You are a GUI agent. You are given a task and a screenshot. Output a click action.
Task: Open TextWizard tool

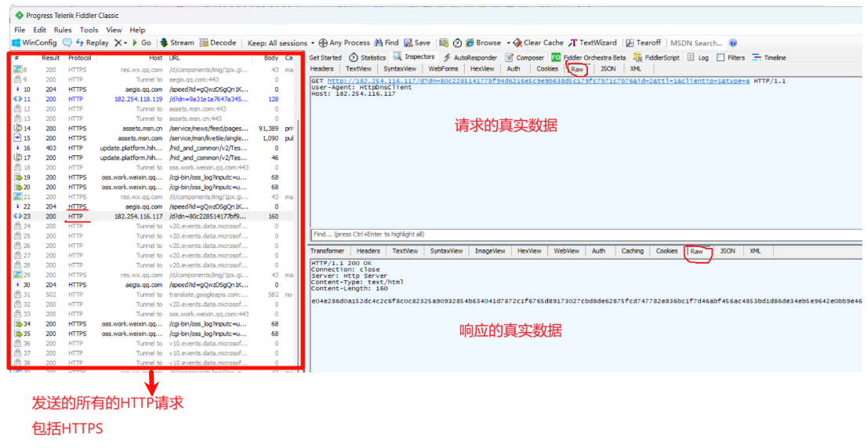point(592,42)
